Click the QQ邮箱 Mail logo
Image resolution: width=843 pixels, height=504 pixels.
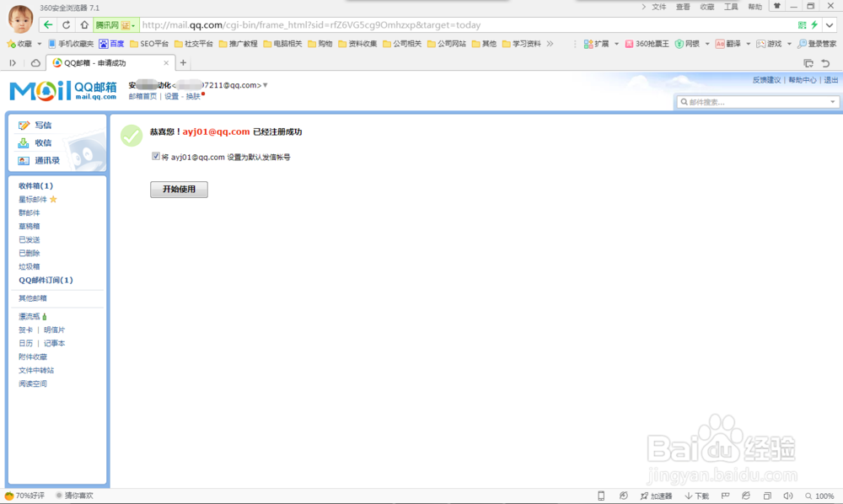[63, 90]
